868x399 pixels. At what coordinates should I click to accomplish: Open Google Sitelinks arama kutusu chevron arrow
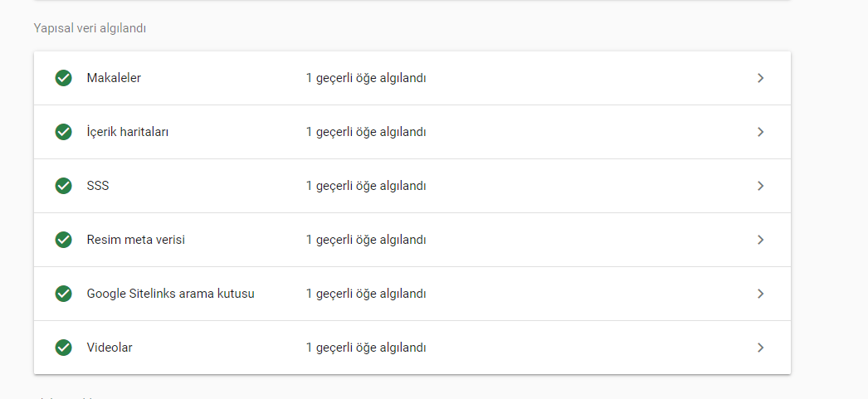click(x=761, y=294)
